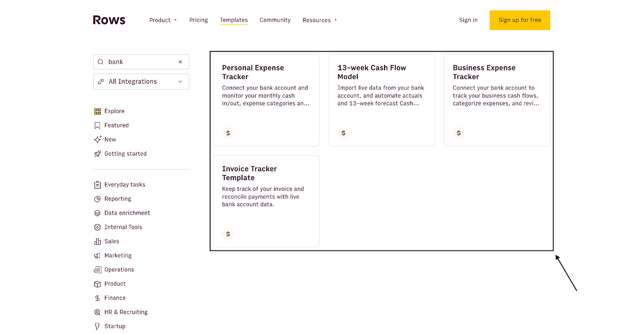644x334 pixels.
Task: Click the Sales bar chart icon
Action: 97,241
